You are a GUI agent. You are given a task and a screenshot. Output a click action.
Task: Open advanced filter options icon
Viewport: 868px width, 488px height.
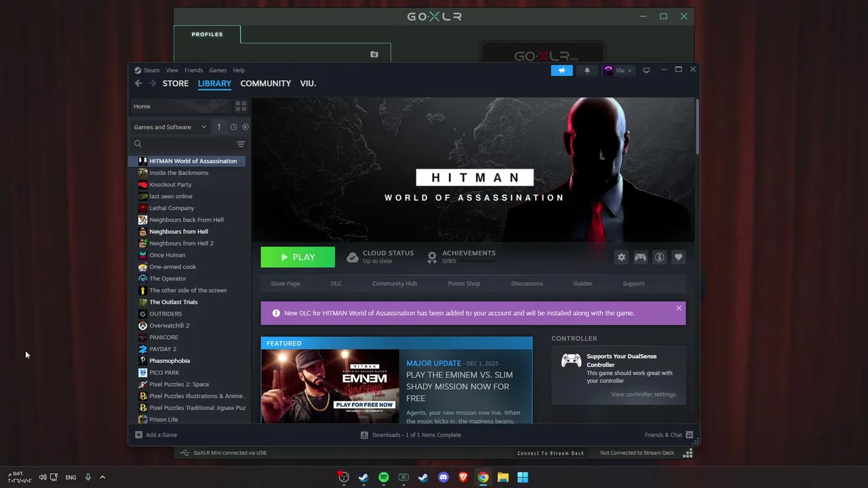click(x=241, y=144)
